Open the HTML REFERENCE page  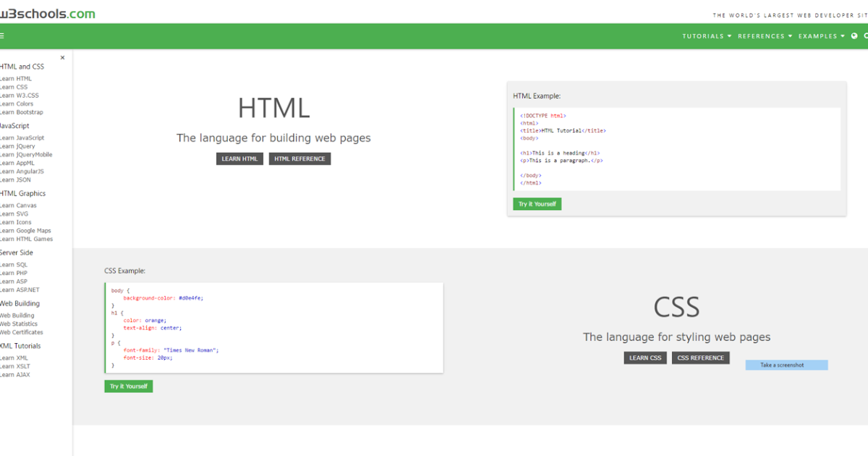pos(299,159)
